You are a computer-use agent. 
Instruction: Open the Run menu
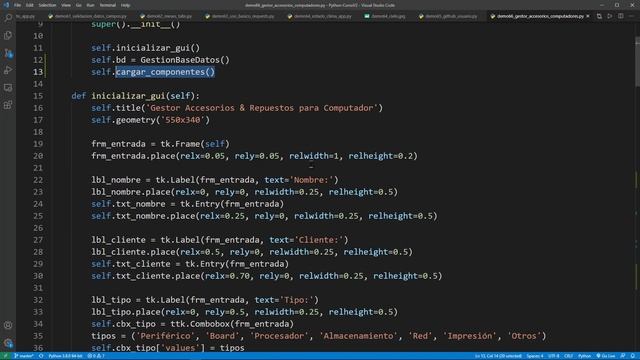90,5
